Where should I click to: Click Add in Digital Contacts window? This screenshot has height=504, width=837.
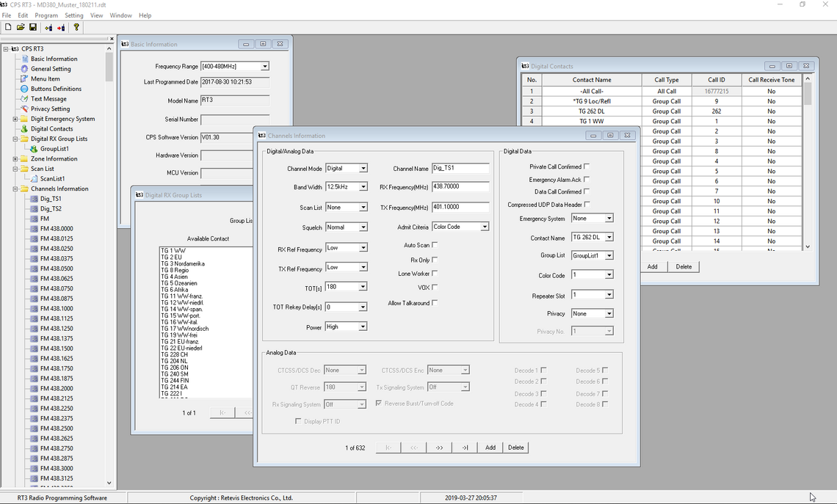click(x=652, y=266)
